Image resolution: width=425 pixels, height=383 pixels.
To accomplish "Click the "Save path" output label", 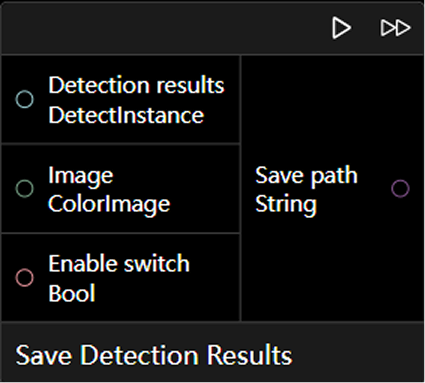I will pyautogui.click(x=306, y=176).
